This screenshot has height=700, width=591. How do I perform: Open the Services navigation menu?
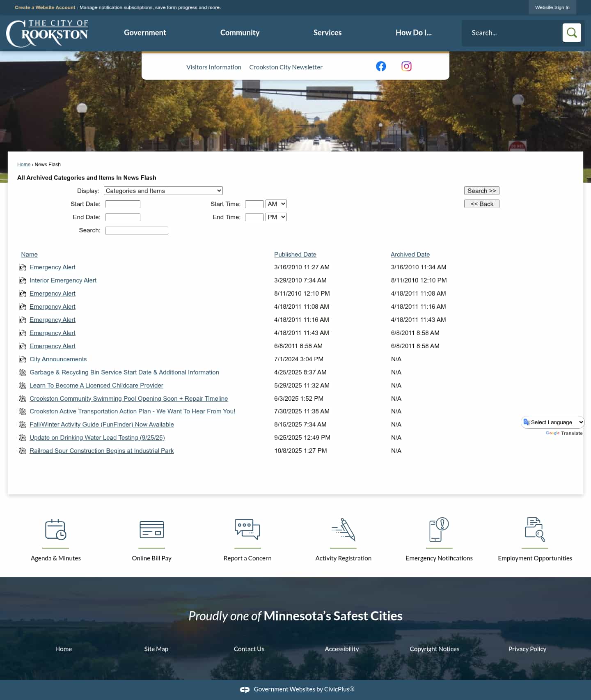[x=327, y=33]
